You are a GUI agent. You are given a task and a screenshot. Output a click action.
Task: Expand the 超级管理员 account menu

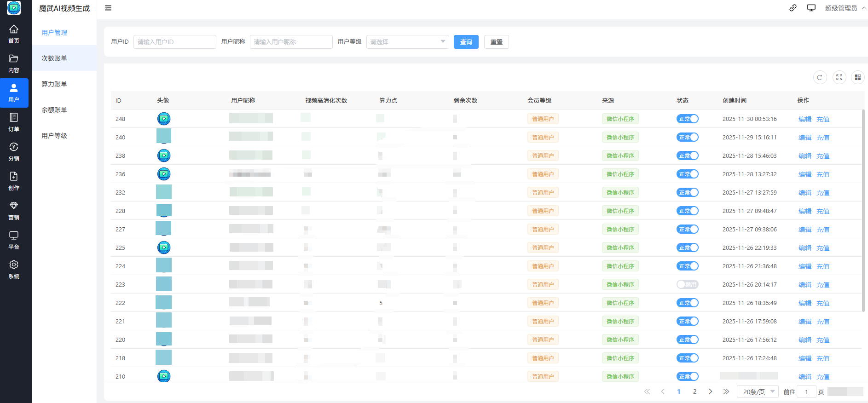pyautogui.click(x=845, y=8)
